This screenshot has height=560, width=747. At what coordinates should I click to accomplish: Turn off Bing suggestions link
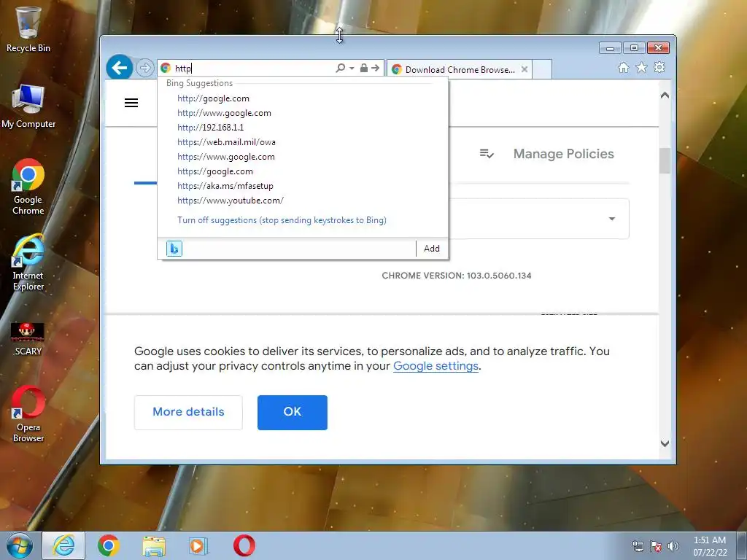[x=282, y=220]
